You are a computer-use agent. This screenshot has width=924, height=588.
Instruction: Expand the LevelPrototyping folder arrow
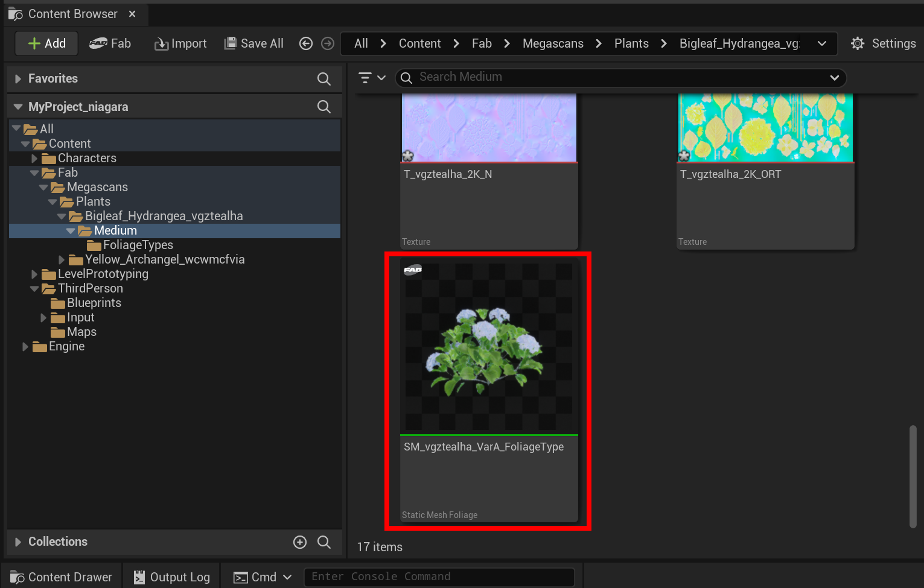[34, 274]
